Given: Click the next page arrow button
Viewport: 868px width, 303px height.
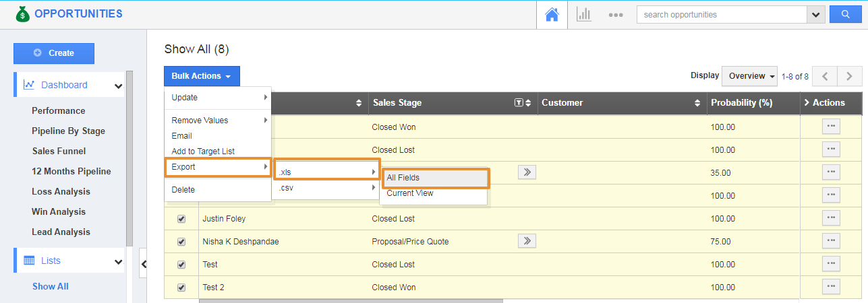Looking at the screenshot, I should point(850,76).
